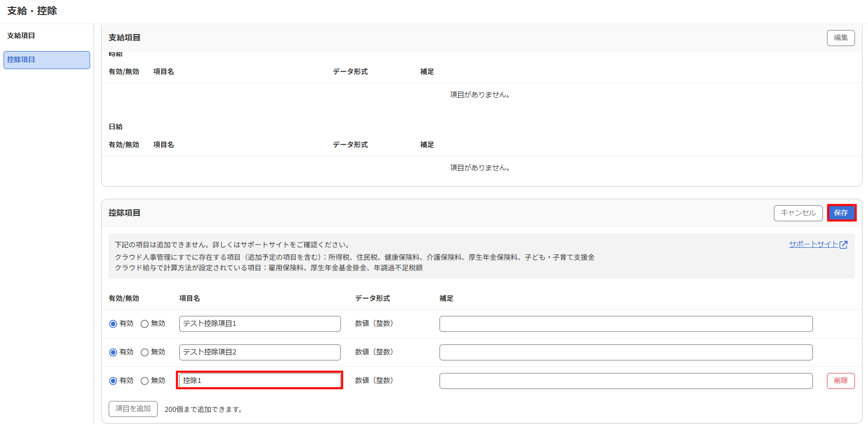Image resolution: width=868 pixels, height=424 pixels.
Task: Focus the テスト控除項目2 name field
Action: click(260, 352)
